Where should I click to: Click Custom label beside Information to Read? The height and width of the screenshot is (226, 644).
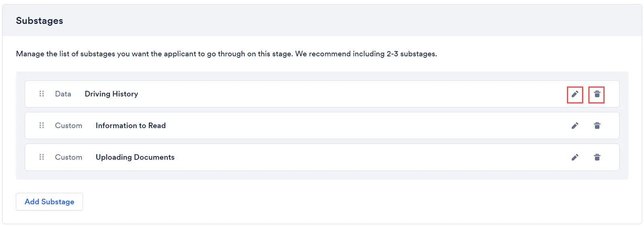(x=68, y=125)
